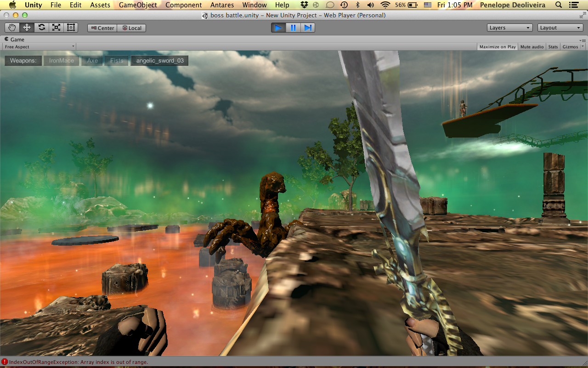Click the IndexOutOfRangeException error message
This screenshot has width=588, height=368.
(x=78, y=362)
